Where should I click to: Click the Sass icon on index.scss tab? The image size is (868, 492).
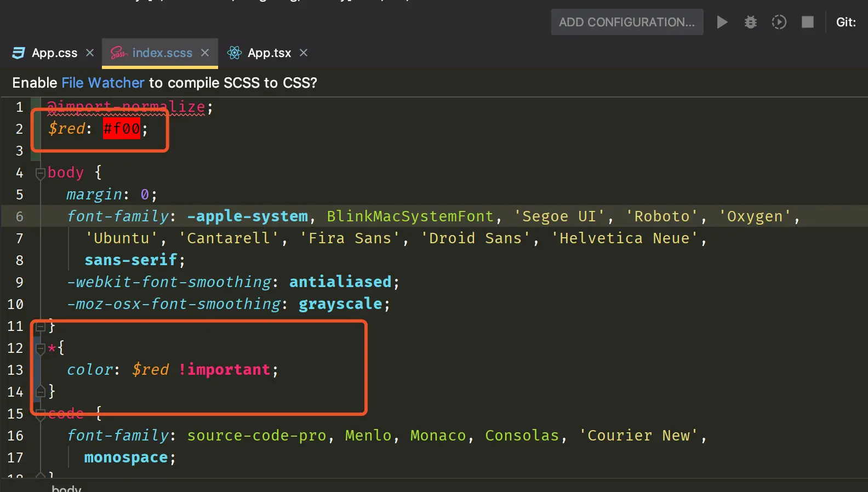[119, 53]
